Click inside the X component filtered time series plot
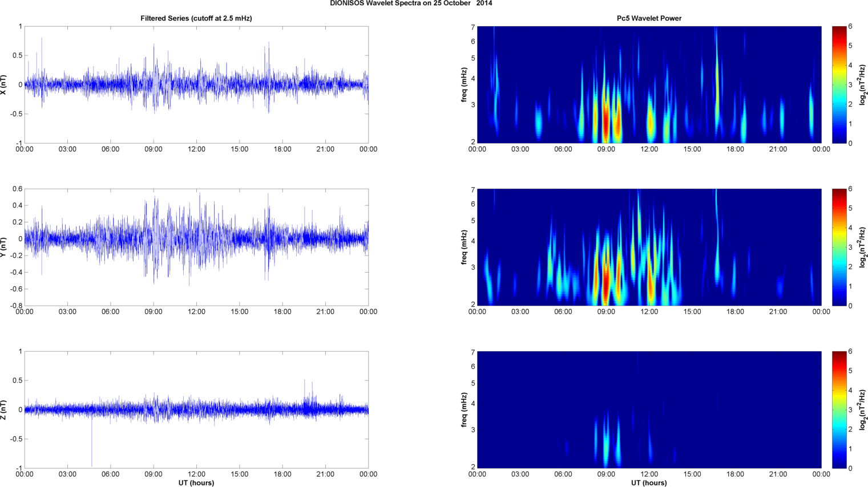The width and height of the screenshot is (868, 487). 196,84
